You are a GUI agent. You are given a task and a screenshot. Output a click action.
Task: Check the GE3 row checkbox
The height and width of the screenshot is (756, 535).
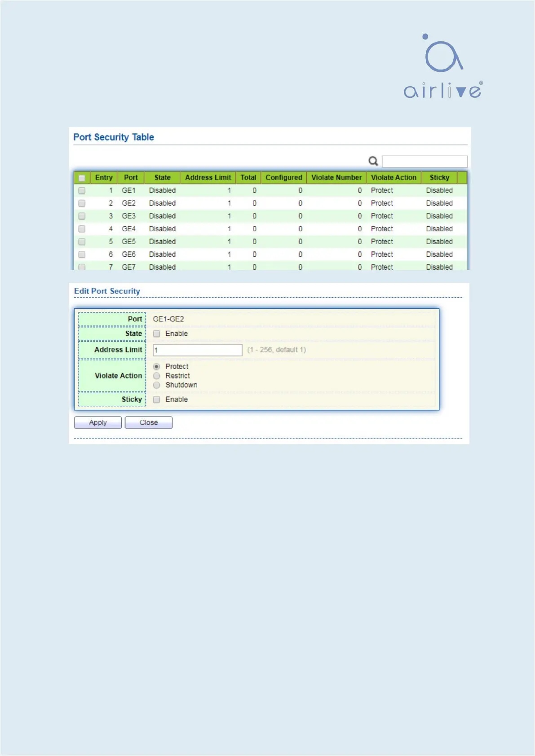click(82, 216)
